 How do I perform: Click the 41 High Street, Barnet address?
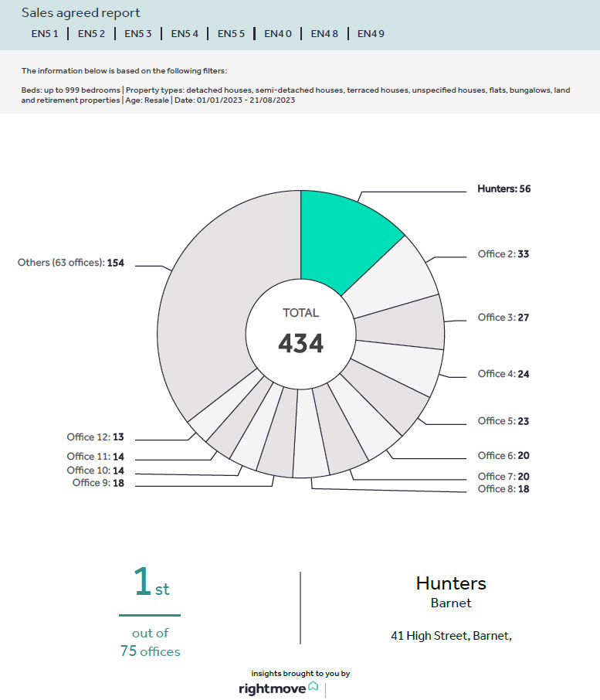451,636
